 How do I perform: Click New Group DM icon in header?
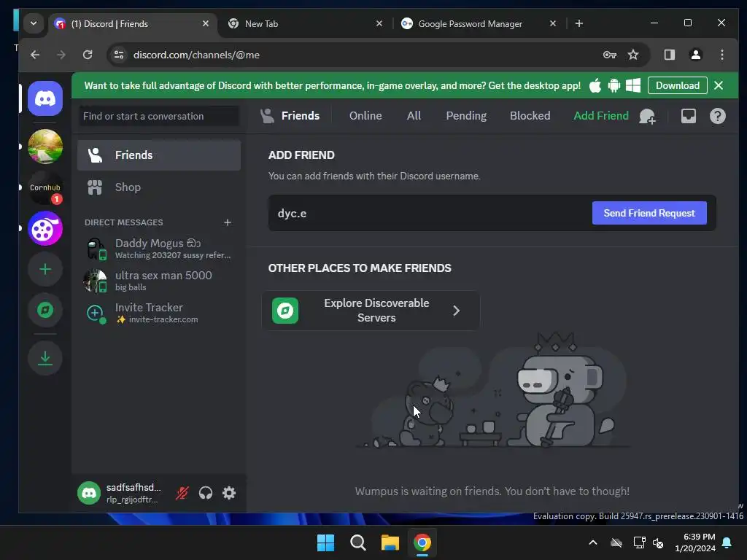tap(647, 116)
